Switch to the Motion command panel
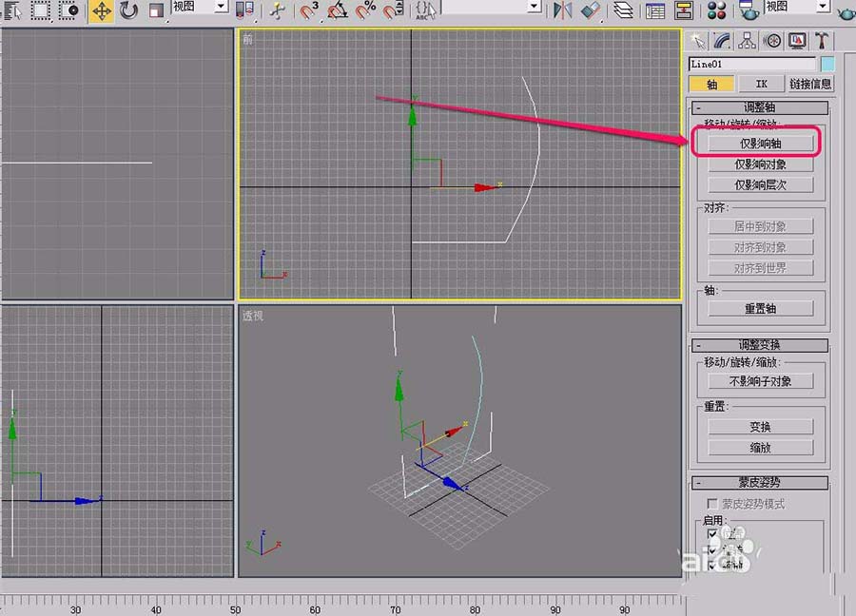856x616 pixels. (x=772, y=41)
